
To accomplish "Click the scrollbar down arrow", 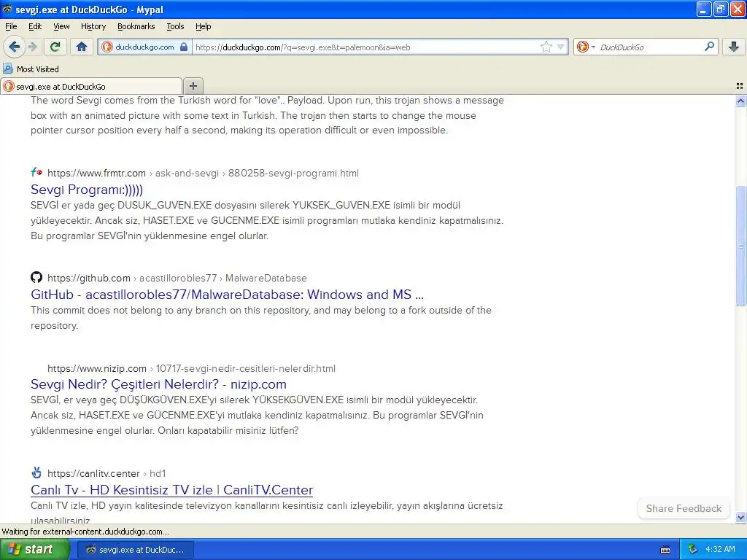I will 740,518.
